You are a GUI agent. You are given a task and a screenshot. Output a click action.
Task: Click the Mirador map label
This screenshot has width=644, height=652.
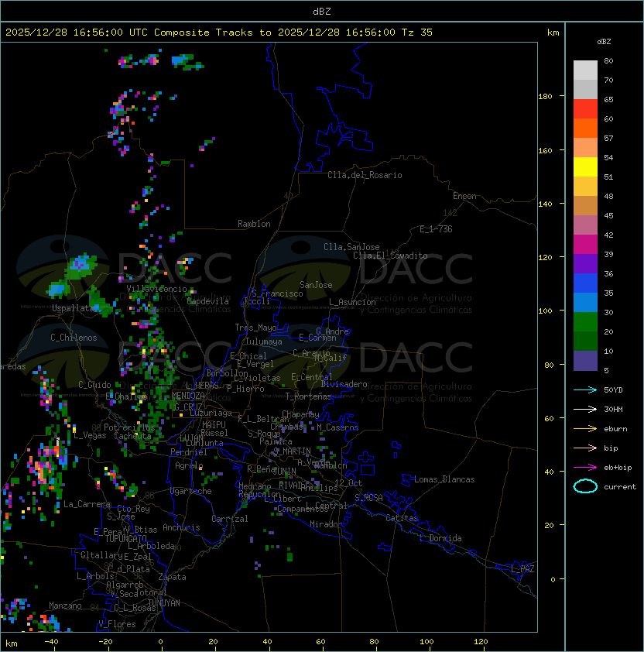(327, 524)
